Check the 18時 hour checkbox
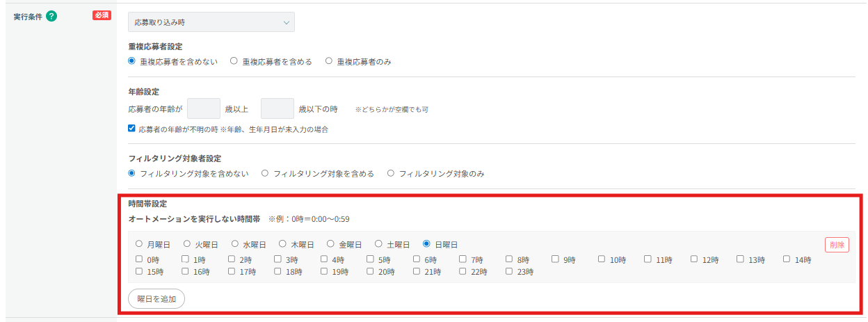This screenshot has width=868, height=322. click(x=278, y=272)
